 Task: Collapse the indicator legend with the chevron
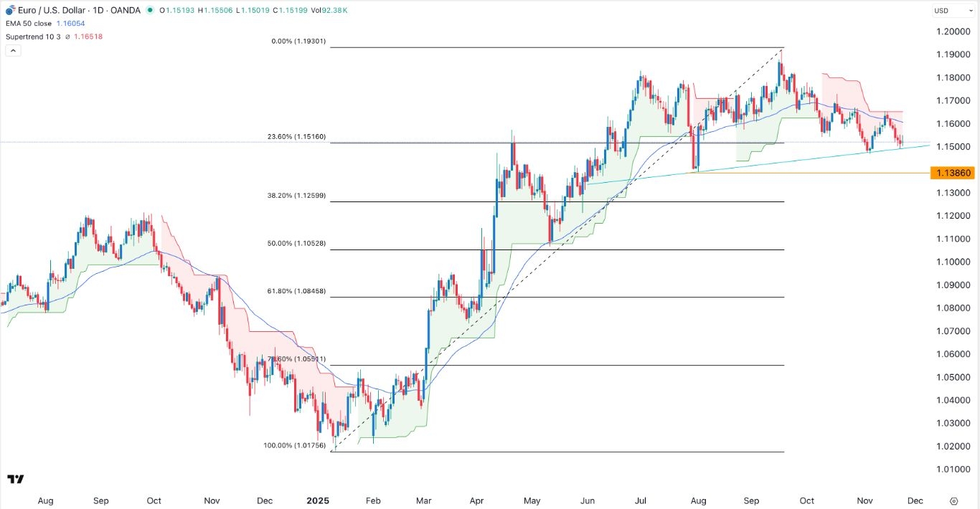click(x=12, y=49)
